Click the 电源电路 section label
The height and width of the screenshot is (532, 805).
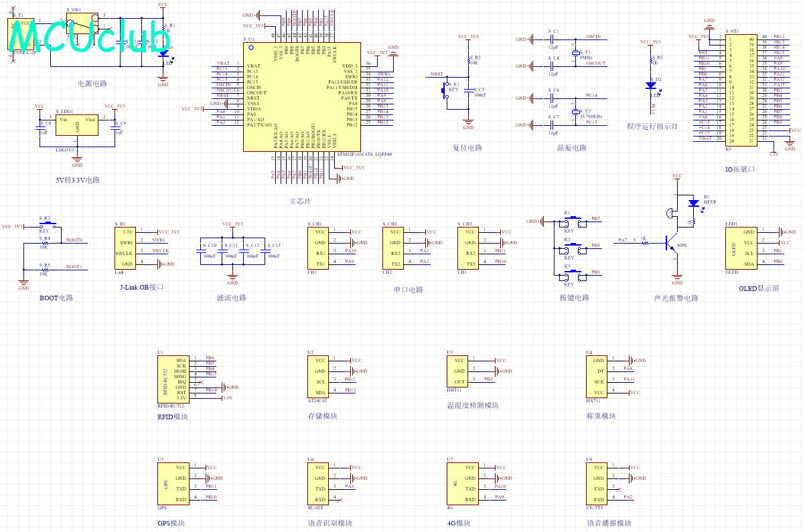[92, 84]
